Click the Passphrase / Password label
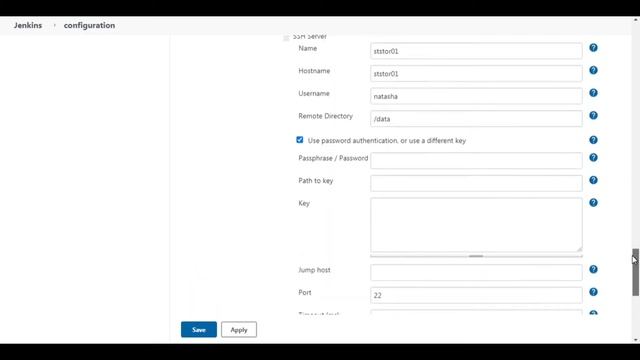 [333, 158]
